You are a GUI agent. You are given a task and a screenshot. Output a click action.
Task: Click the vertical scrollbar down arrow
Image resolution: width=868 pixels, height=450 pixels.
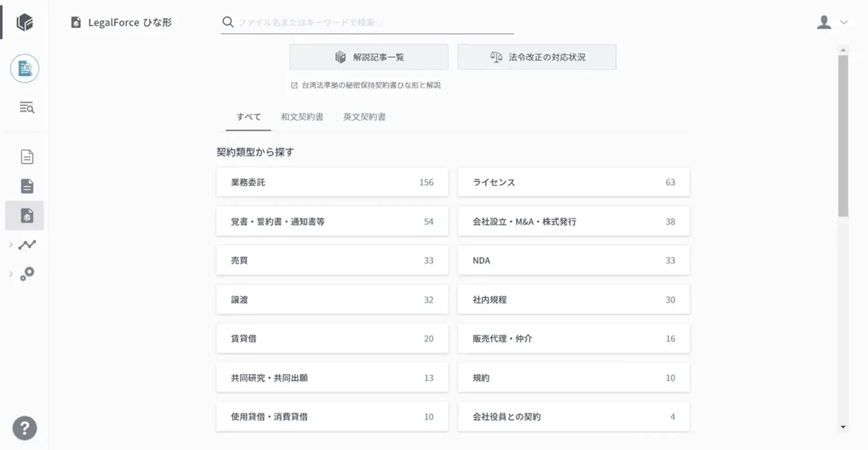coord(843,427)
